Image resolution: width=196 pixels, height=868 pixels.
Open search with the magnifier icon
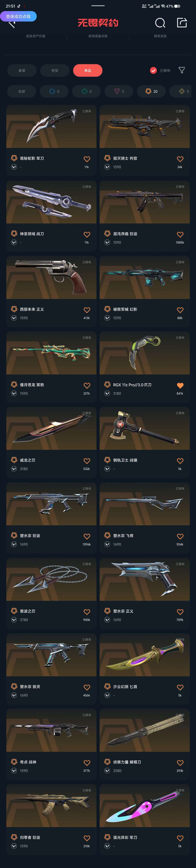click(160, 23)
